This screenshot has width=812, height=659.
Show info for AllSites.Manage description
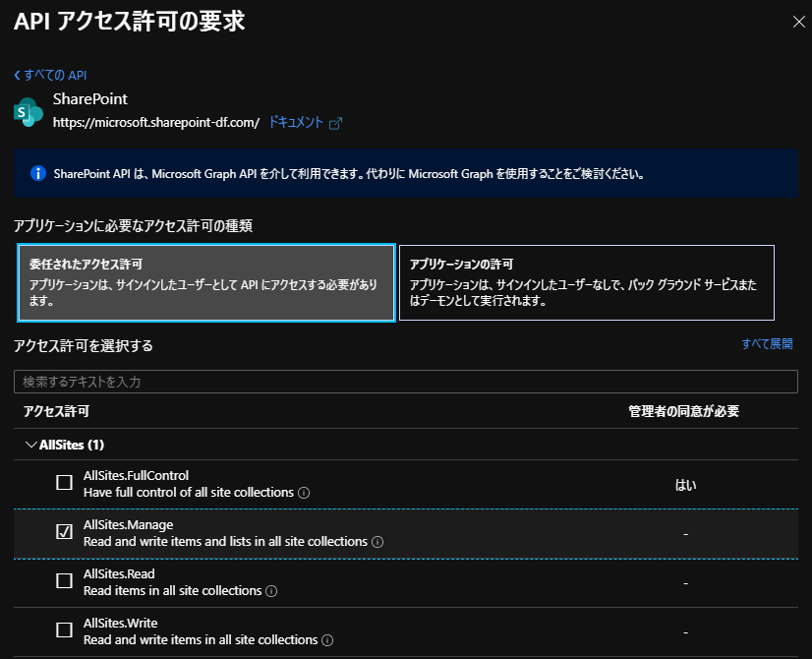click(377, 542)
